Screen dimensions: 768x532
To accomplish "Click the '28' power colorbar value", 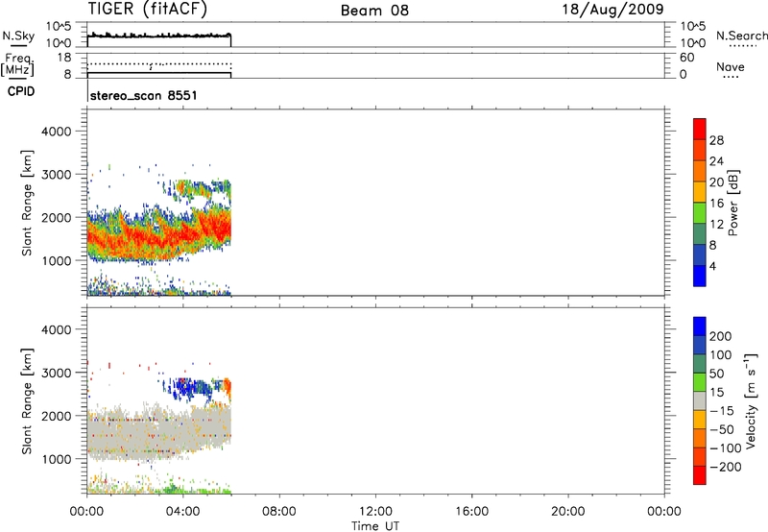I will (x=716, y=140).
